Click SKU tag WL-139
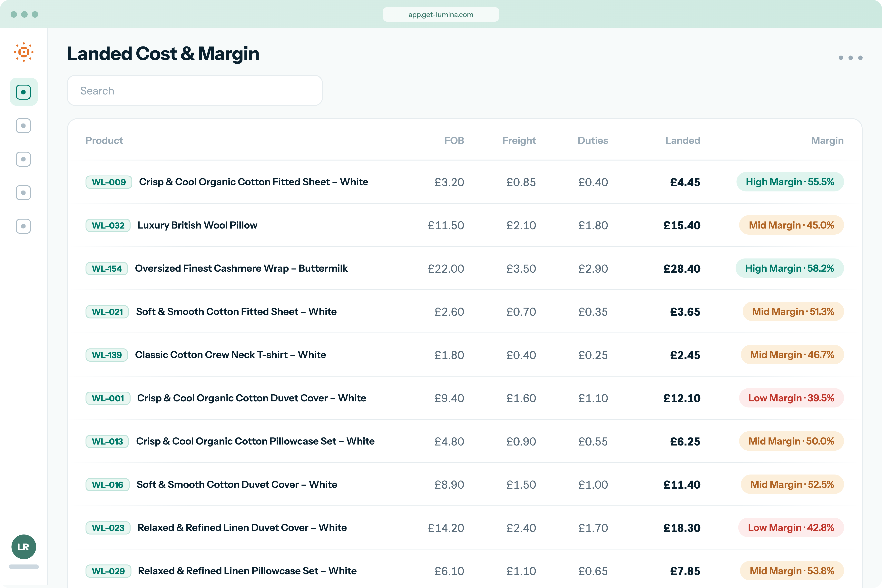882x588 pixels. [x=107, y=355]
